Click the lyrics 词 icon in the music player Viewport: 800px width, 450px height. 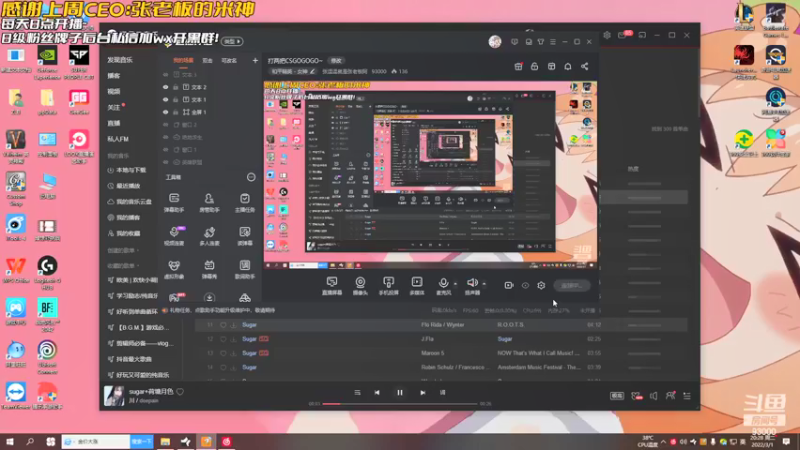click(x=442, y=392)
